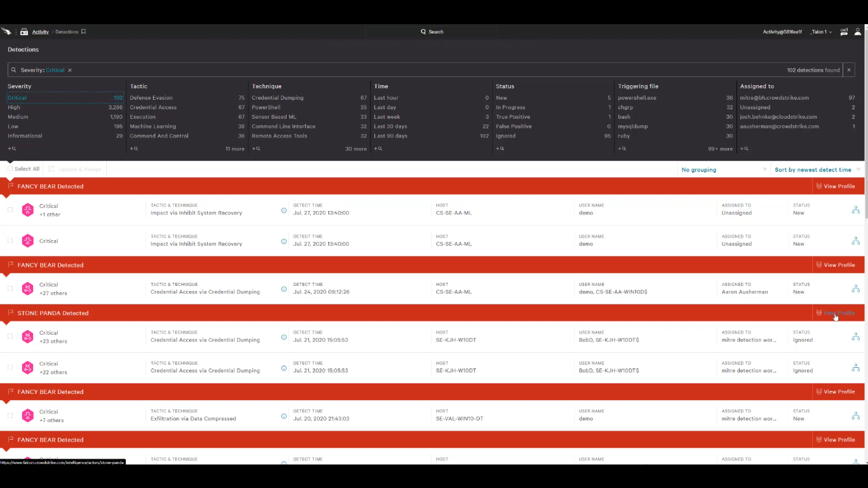Click Update & Assign button
Image resolution: width=868 pixels, height=488 pixels.
tap(74, 169)
